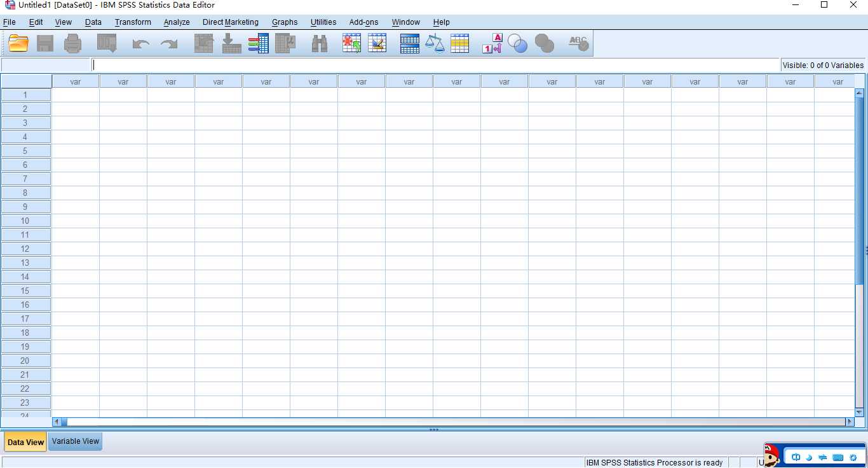Screen dimensions: 868x468
Task: Open Find with the binoculars icon
Action: point(320,43)
